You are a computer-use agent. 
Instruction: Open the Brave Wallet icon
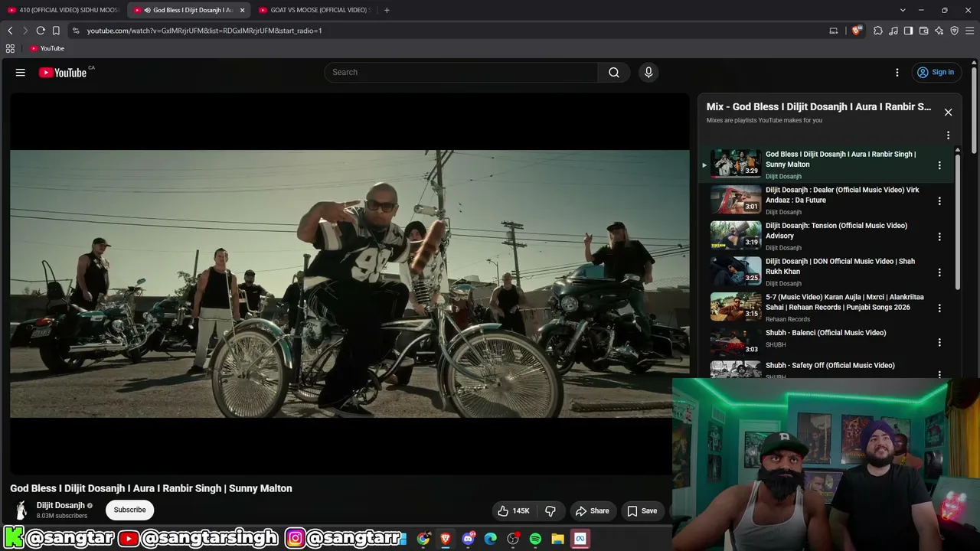[x=923, y=31]
